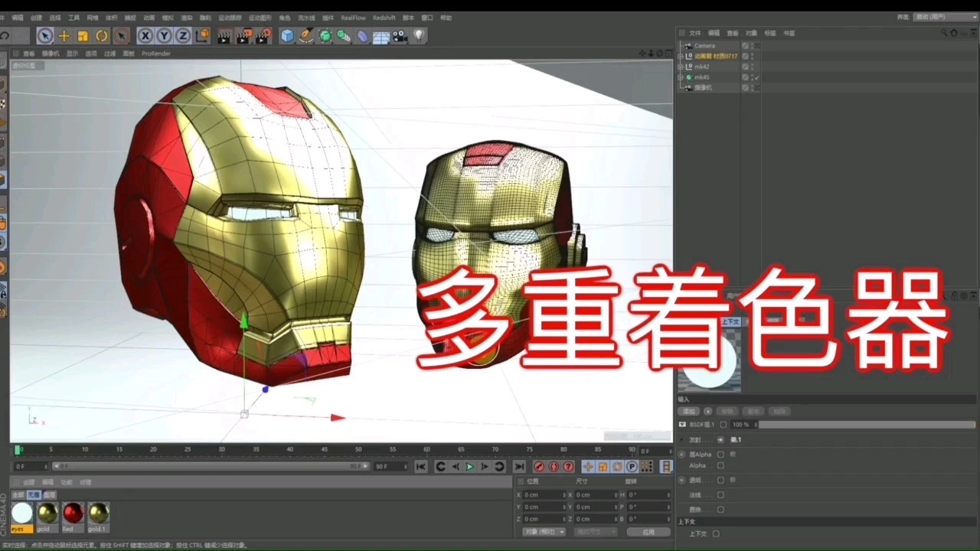Toggle visibility dots of mk42

pyautogui.click(x=752, y=67)
